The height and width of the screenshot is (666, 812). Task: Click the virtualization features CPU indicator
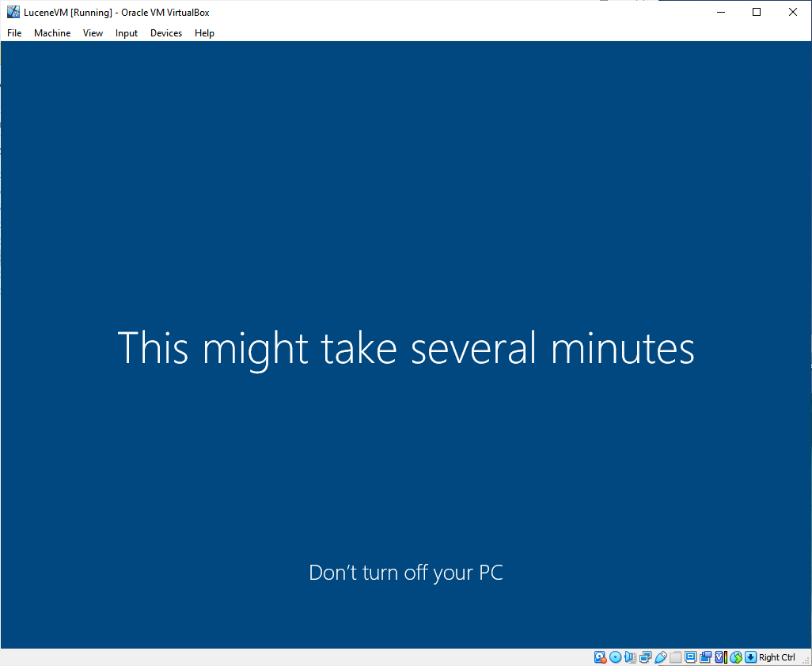(x=720, y=657)
